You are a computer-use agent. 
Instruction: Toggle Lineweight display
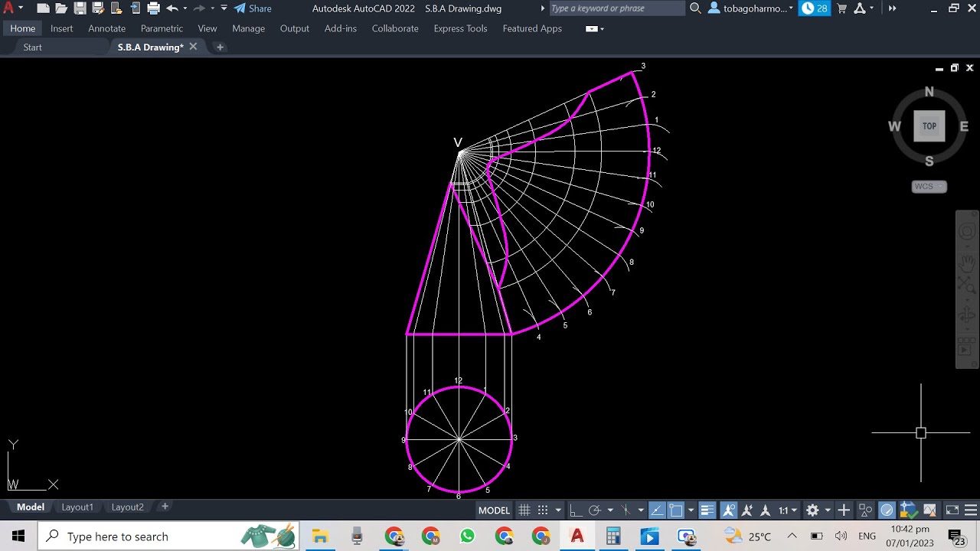tap(707, 510)
